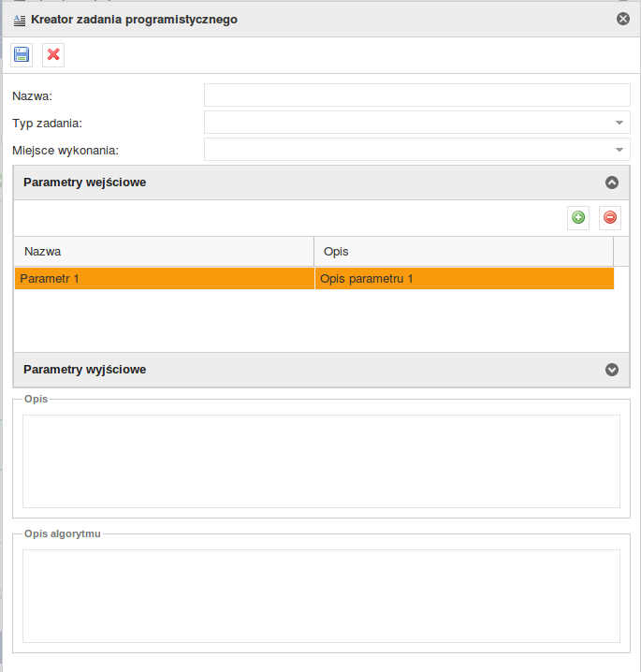The image size is (641, 672).
Task: Select the Opis parametru 1 cell
Action: (464, 279)
